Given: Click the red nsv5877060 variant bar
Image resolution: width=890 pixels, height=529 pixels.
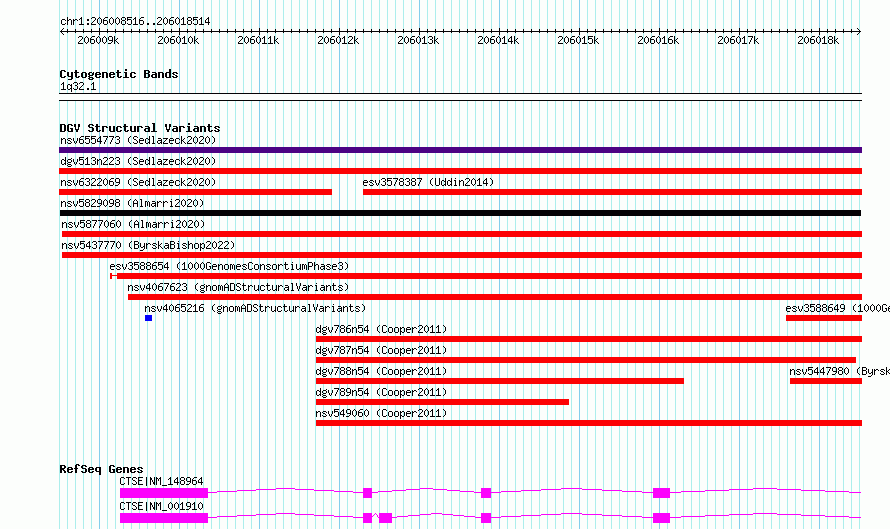Looking at the screenshot, I should (462, 234).
